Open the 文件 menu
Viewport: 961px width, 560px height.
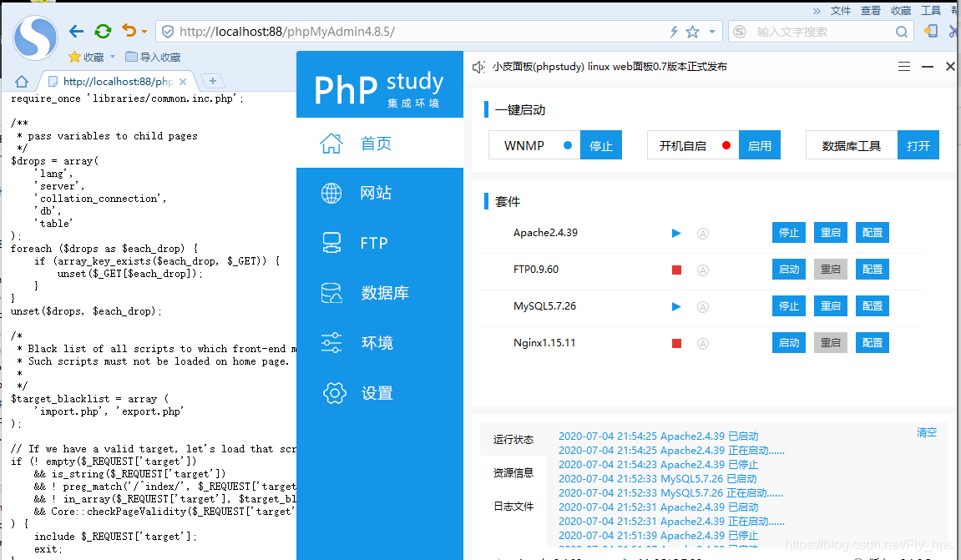[x=840, y=10]
